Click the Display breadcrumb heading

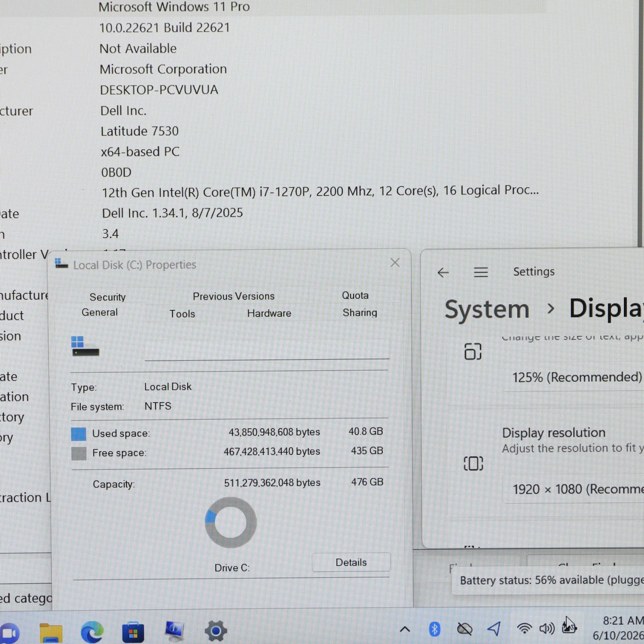(607, 308)
